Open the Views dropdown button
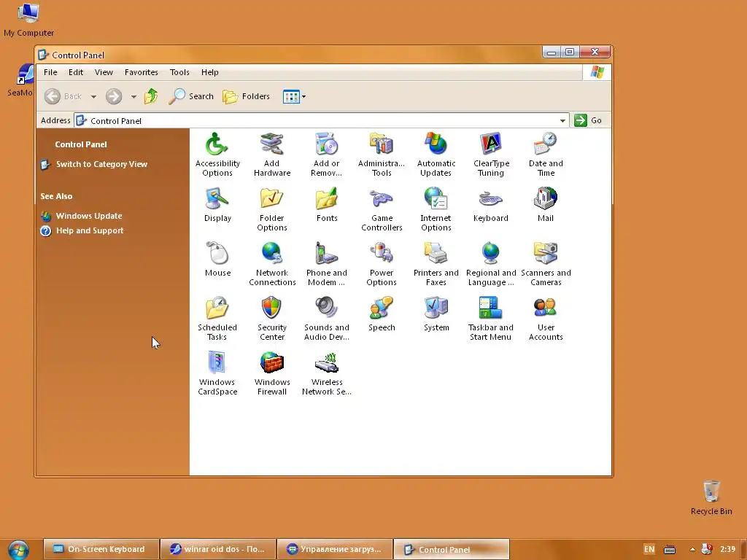Image resolution: width=747 pixels, height=560 pixels. pos(295,96)
